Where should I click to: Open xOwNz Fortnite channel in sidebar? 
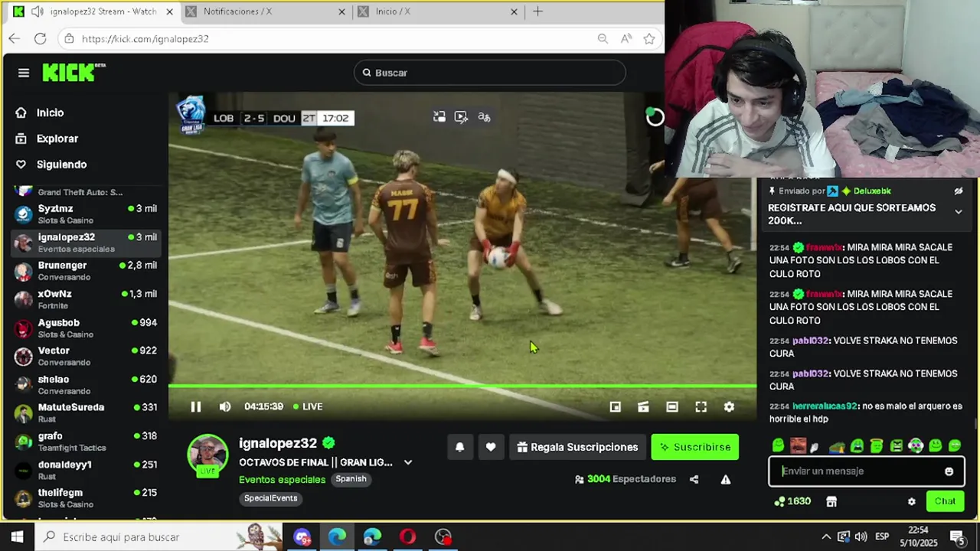(x=87, y=299)
